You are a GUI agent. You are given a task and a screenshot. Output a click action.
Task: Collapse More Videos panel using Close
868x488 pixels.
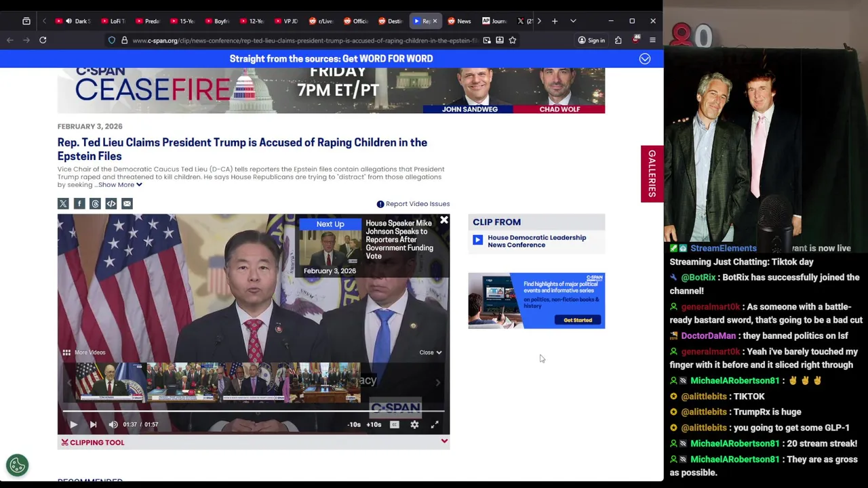pyautogui.click(x=430, y=352)
